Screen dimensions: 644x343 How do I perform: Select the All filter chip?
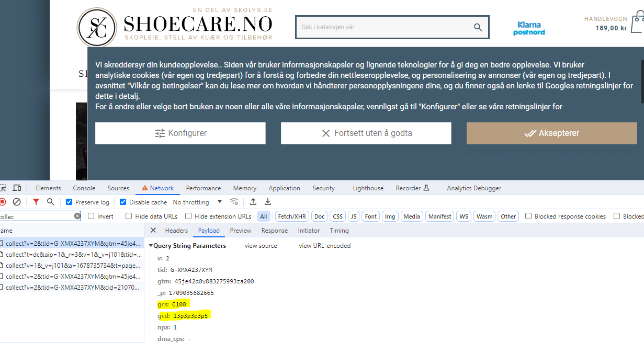(264, 216)
